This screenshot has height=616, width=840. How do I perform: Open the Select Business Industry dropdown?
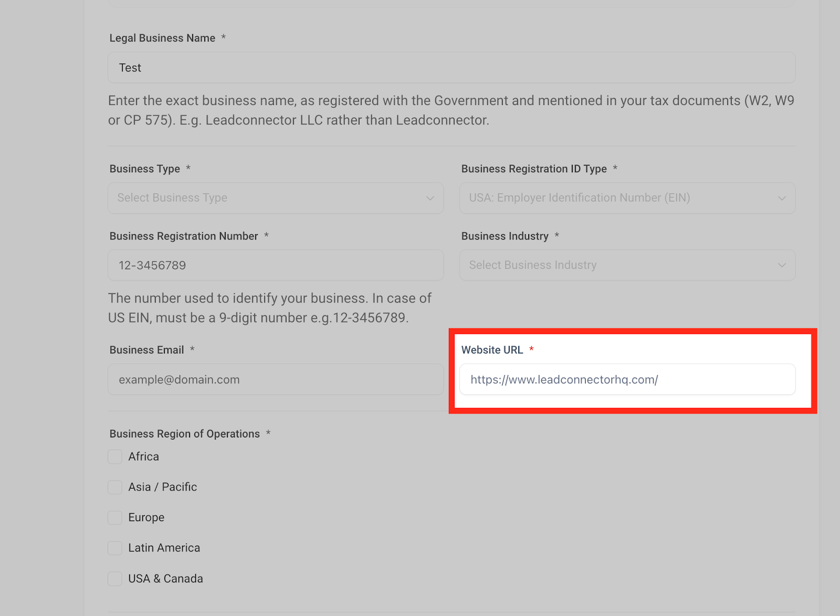(627, 265)
